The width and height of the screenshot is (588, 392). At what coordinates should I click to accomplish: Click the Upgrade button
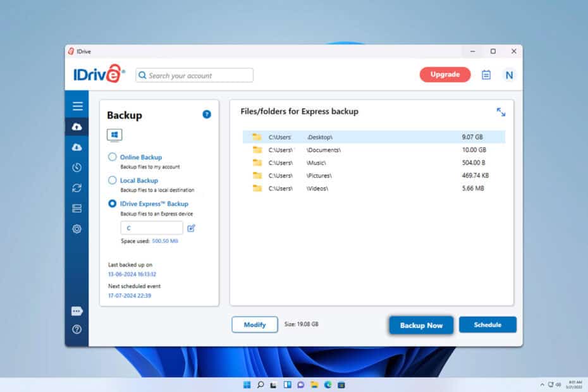[445, 74]
